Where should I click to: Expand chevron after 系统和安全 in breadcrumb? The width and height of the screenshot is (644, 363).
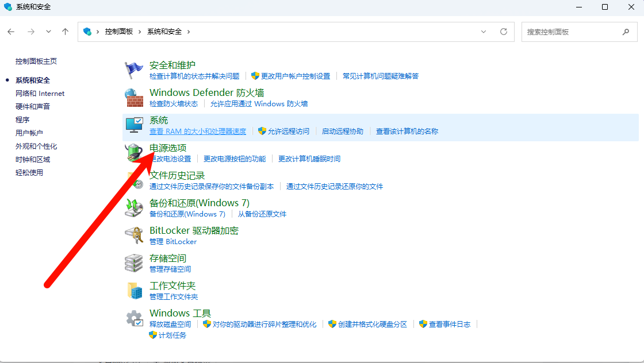(189, 32)
